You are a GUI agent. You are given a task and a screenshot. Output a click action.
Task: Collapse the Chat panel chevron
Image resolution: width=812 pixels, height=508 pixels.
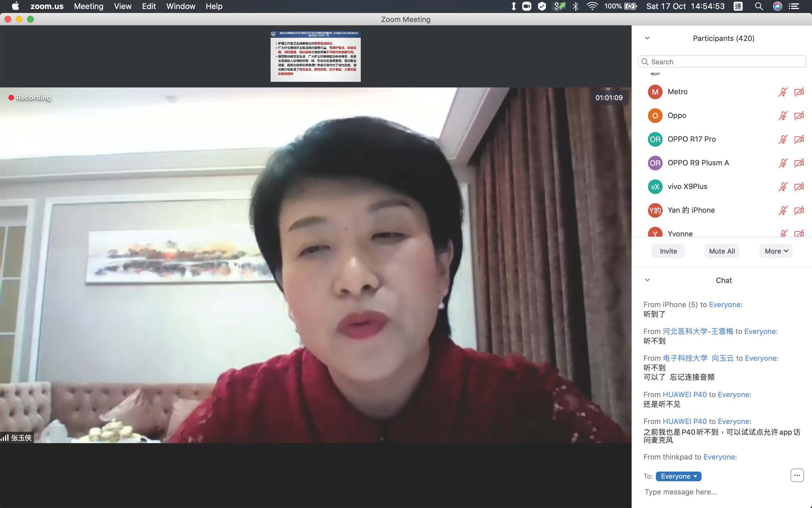click(647, 280)
